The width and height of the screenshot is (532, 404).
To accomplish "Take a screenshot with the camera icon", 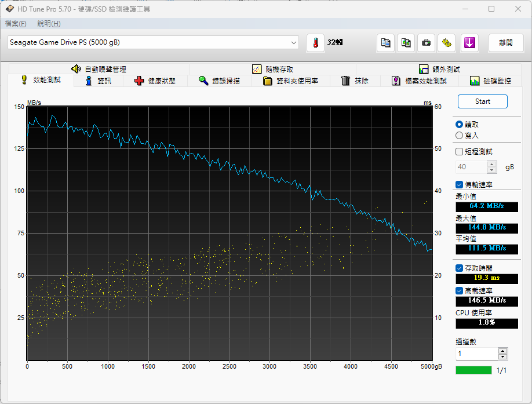I will (x=426, y=43).
